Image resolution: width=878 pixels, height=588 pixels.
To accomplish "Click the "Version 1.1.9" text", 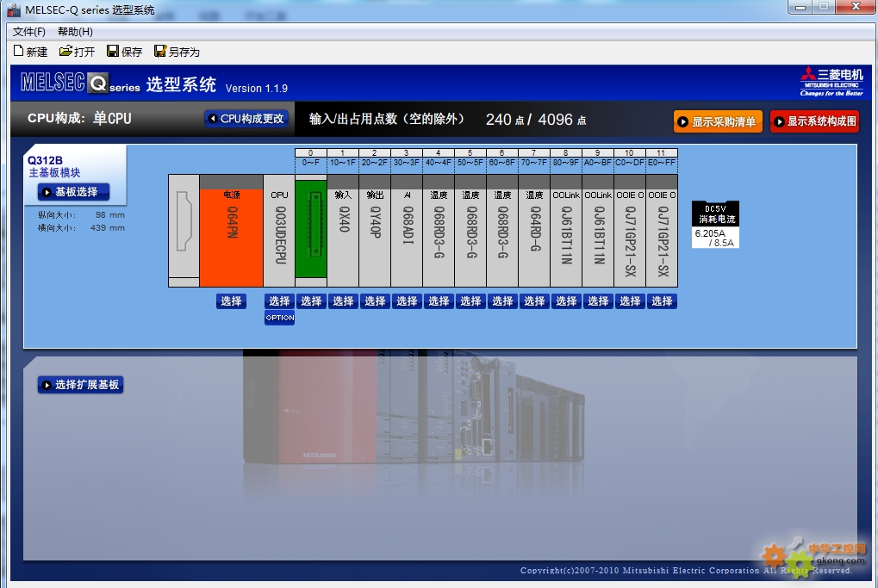I will 257,89.
